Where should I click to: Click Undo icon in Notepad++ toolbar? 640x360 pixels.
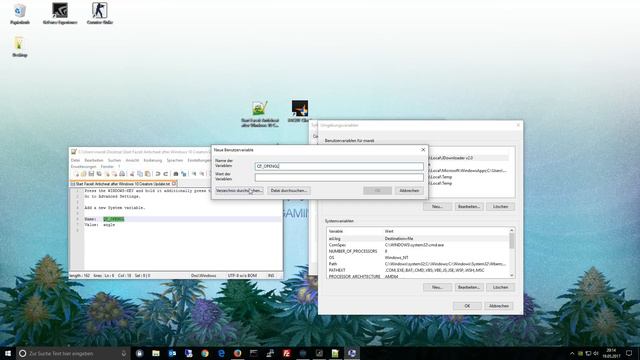click(x=158, y=174)
